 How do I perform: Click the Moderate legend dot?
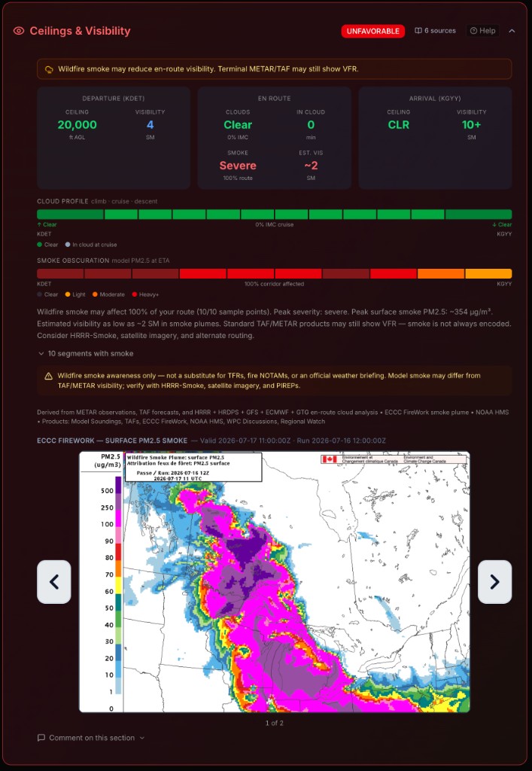click(96, 294)
